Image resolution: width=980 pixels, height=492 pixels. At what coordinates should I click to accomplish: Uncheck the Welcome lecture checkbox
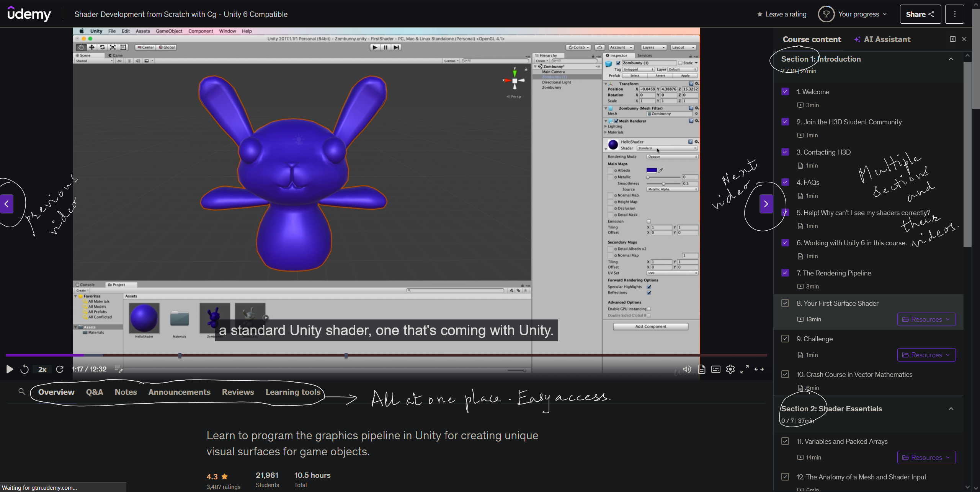(785, 91)
